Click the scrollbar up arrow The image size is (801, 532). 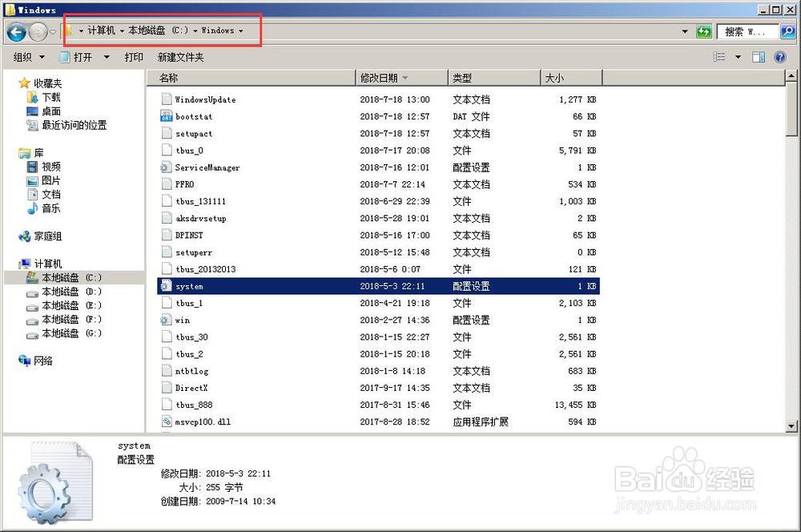click(x=791, y=76)
